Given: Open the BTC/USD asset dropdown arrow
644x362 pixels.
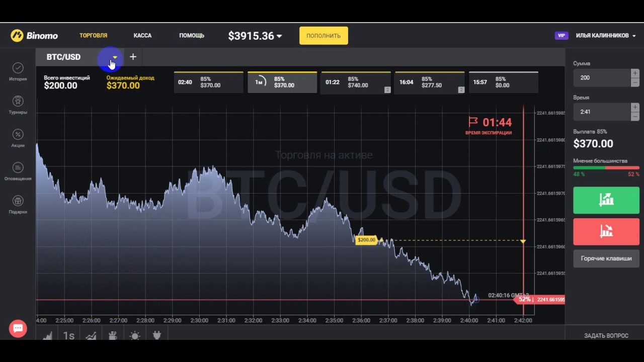Looking at the screenshot, I should click(x=115, y=57).
